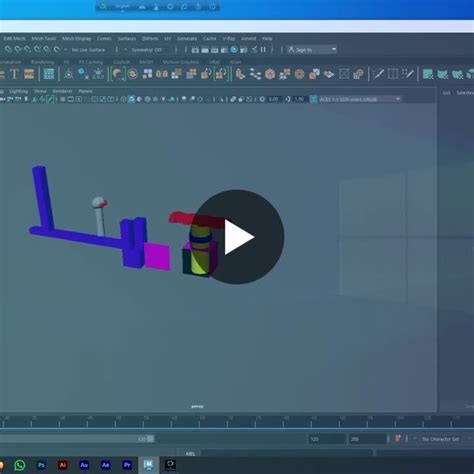
Task: Select the Insert Edge Loop shelf tool
Action: click(393, 74)
